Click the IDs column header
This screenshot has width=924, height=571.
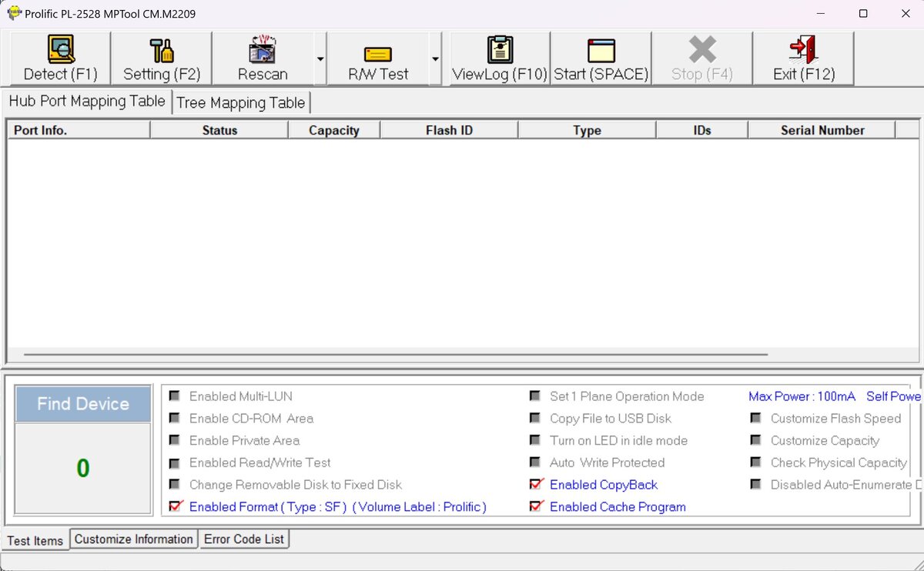701,130
